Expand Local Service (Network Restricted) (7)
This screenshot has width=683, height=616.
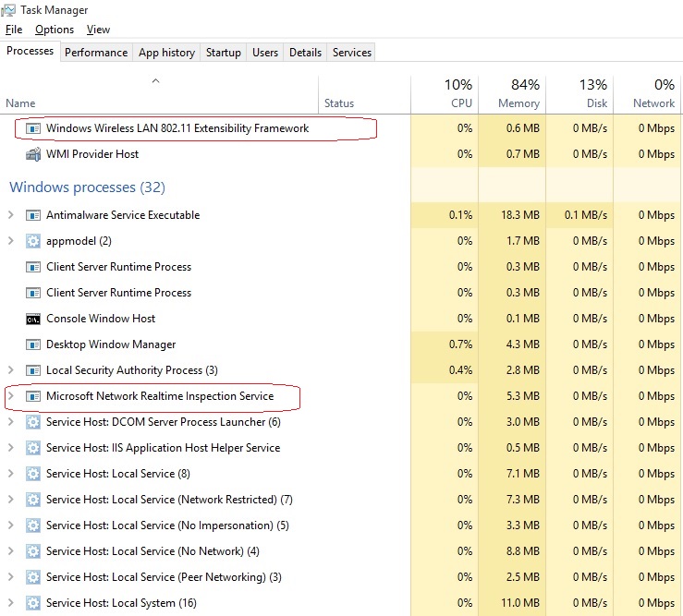coord(11,500)
